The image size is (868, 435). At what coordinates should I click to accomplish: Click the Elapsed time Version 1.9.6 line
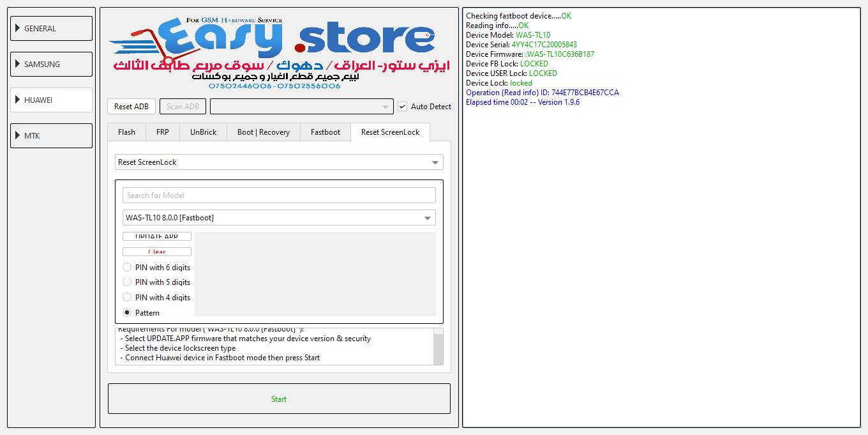[x=523, y=102]
